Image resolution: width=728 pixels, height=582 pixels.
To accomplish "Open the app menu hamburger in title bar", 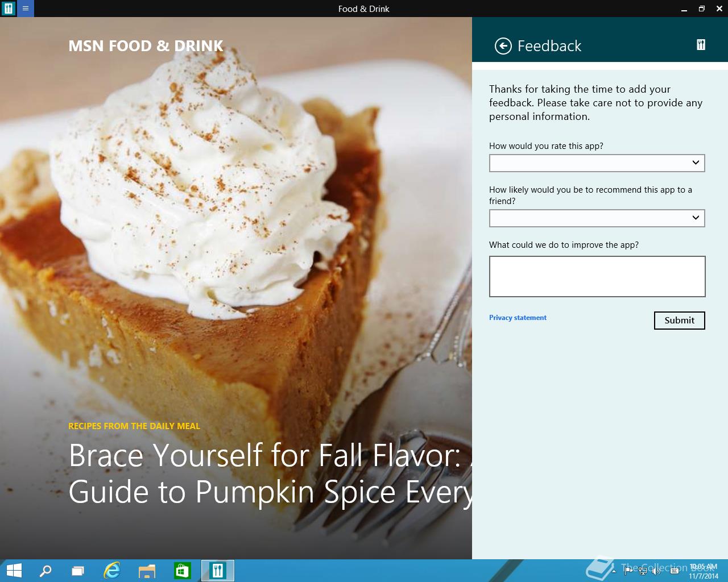I will pyautogui.click(x=26, y=9).
